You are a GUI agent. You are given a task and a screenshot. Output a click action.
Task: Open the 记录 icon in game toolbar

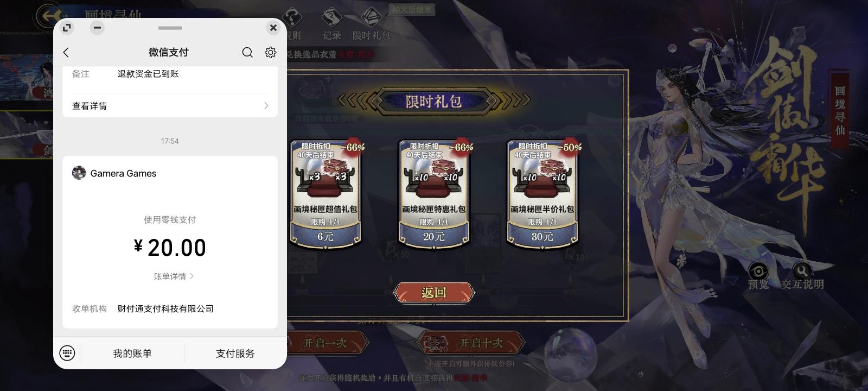point(331,19)
